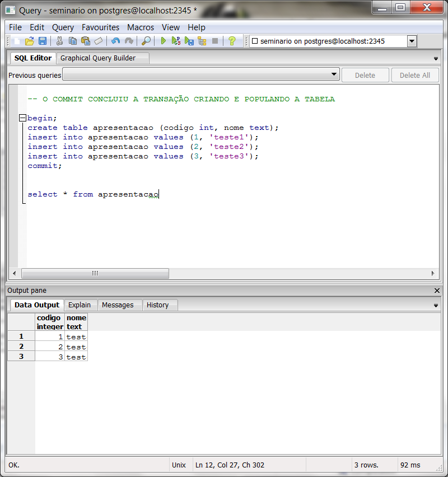Select result row 3 header
The image size is (448, 477).
(21, 356)
